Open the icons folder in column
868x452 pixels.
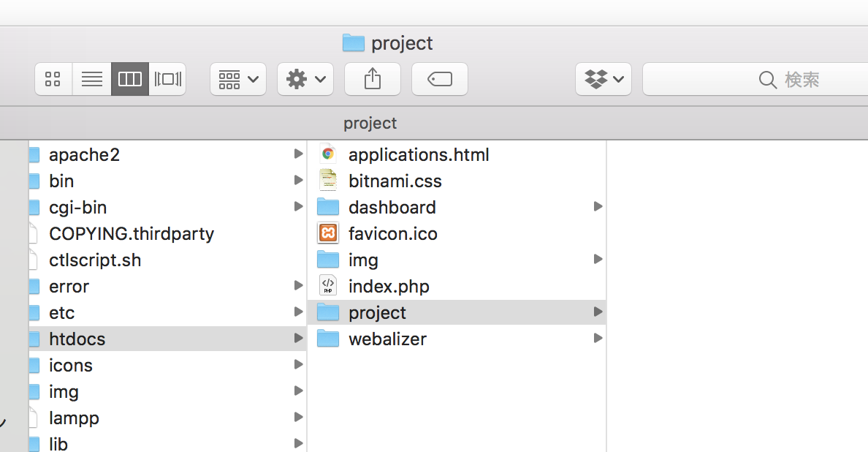[71, 365]
